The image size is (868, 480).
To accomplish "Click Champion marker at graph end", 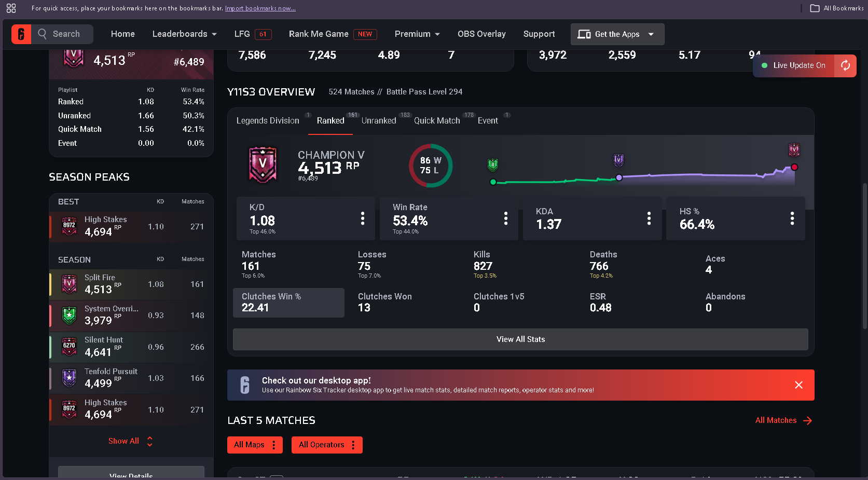I will coord(794,150).
